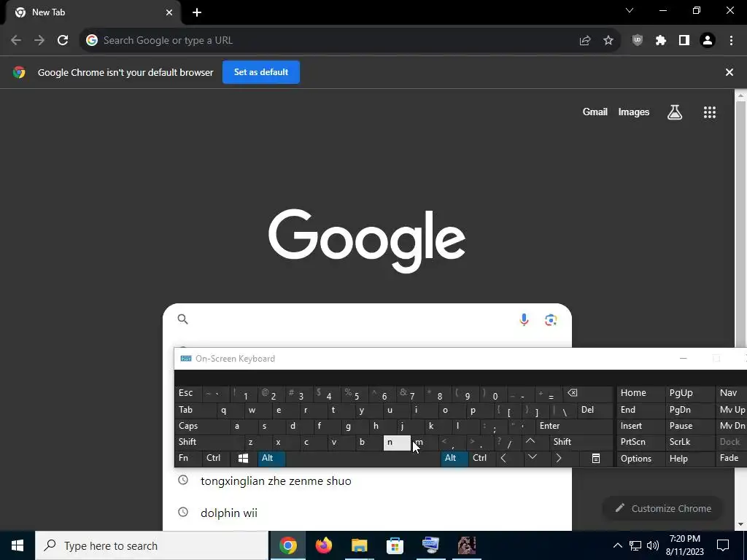Image resolution: width=747 pixels, height=560 pixels.
Task: Toggle the right Alt key
Action: tap(454, 458)
